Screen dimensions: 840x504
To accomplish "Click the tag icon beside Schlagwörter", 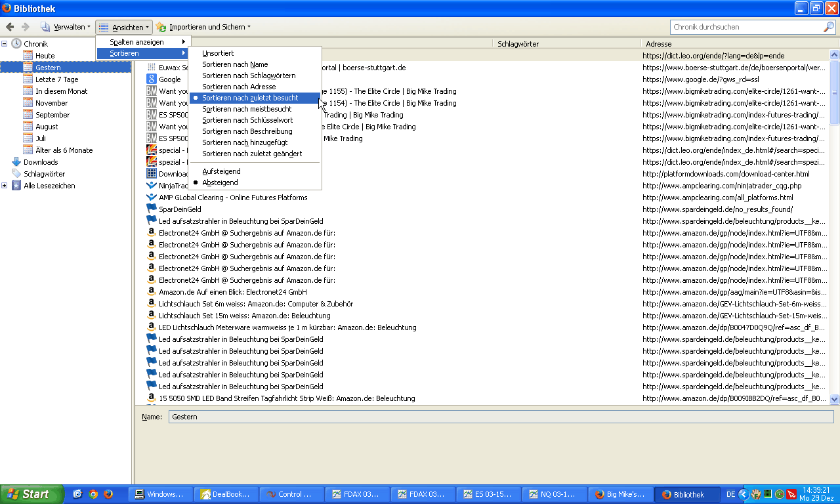I will pyautogui.click(x=16, y=174).
